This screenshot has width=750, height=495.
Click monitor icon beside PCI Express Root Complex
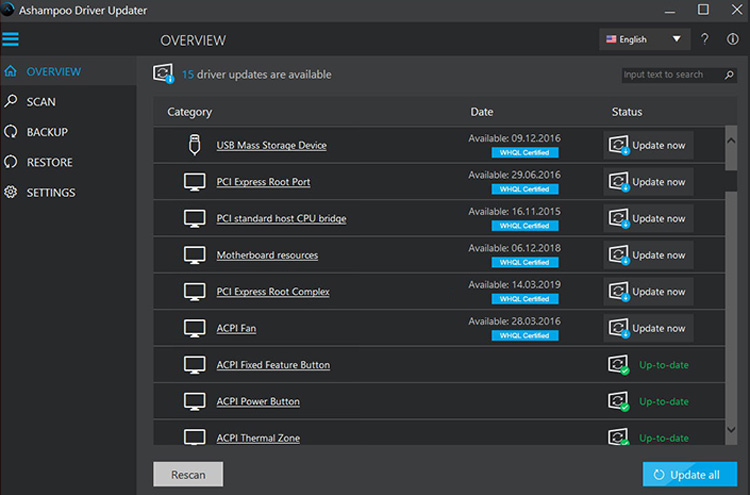pyautogui.click(x=195, y=292)
